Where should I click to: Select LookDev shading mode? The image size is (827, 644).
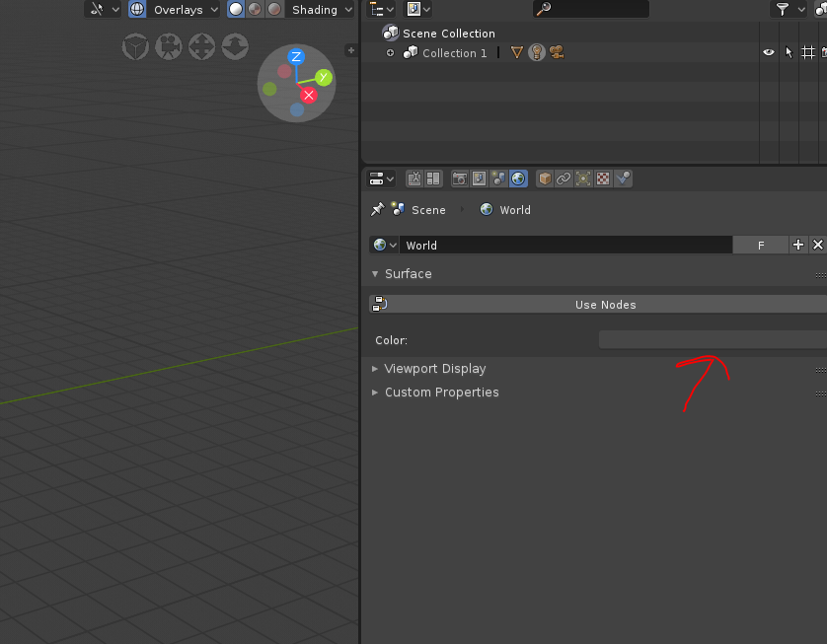pyautogui.click(x=255, y=9)
